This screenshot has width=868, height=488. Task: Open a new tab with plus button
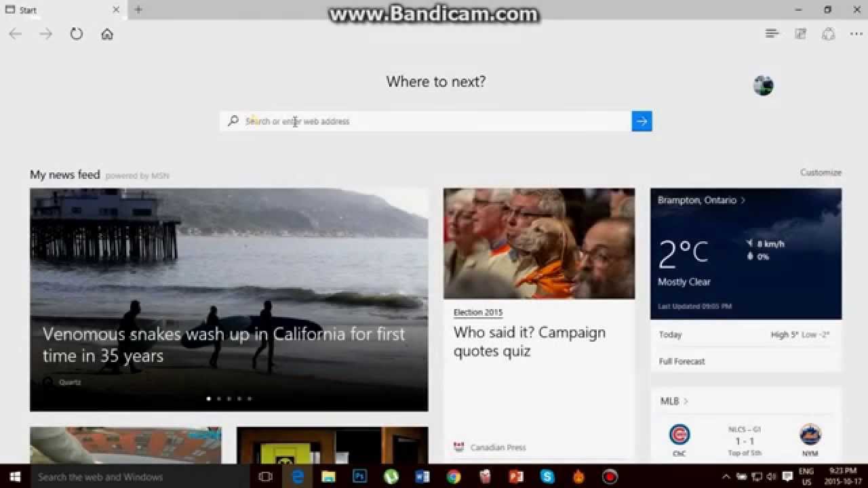[x=138, y=9]
